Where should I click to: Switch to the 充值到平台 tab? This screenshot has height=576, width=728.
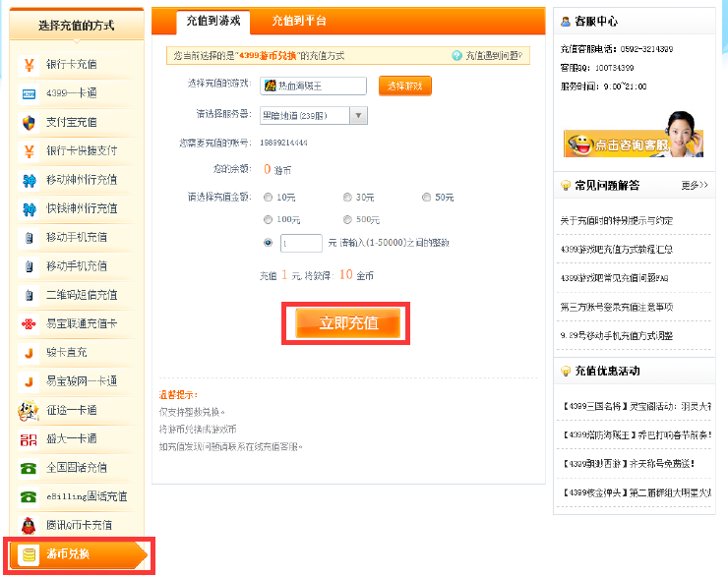point(299,21)
